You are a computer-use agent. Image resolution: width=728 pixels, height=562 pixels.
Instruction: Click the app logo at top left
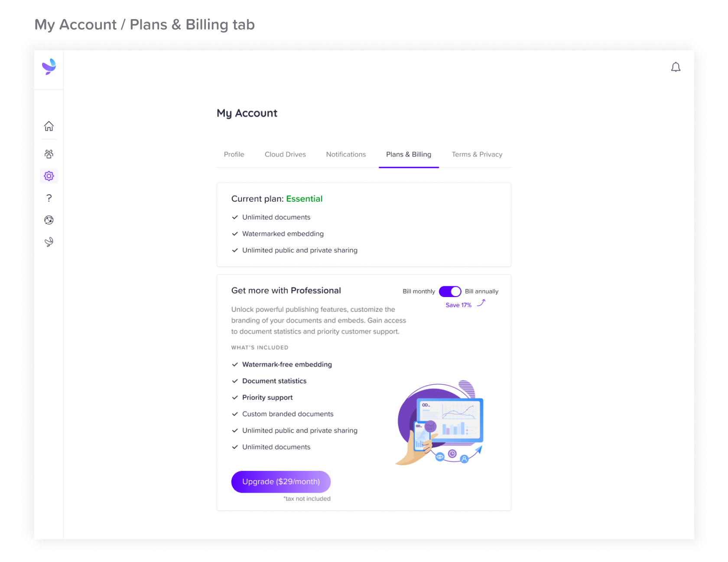pyautogui.click(x=49, y=67)
